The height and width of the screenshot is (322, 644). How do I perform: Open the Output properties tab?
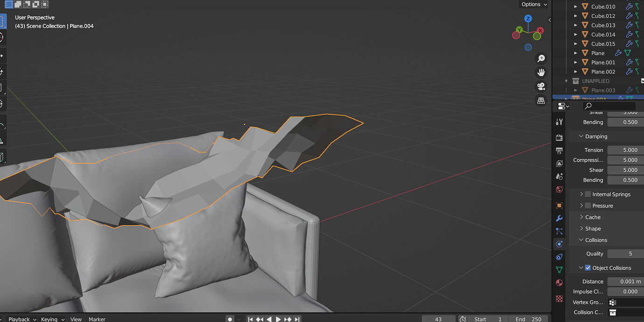[x=559, y=151]
